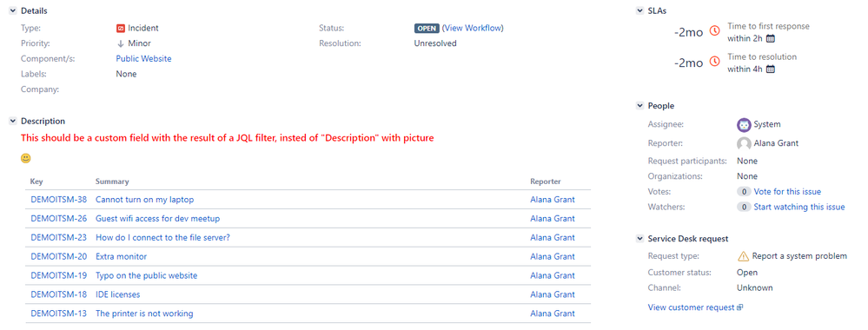Screen dimensions: 868x330
Task: Click the watchers count badge
Action: pos(744,207)
